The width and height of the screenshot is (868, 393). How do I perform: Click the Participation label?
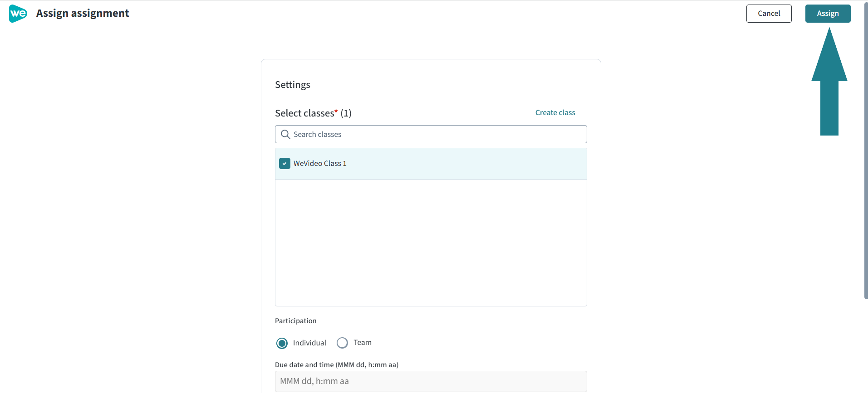[296, 321]
